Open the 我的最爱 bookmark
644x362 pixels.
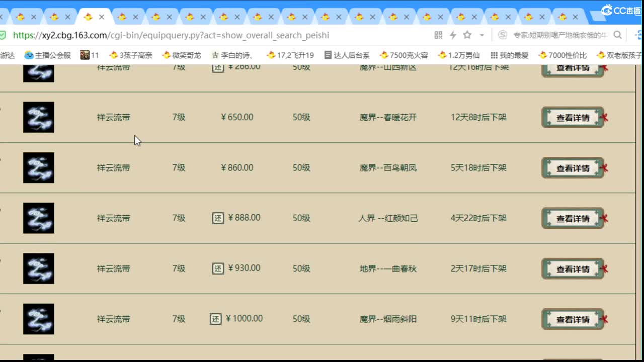510,55
